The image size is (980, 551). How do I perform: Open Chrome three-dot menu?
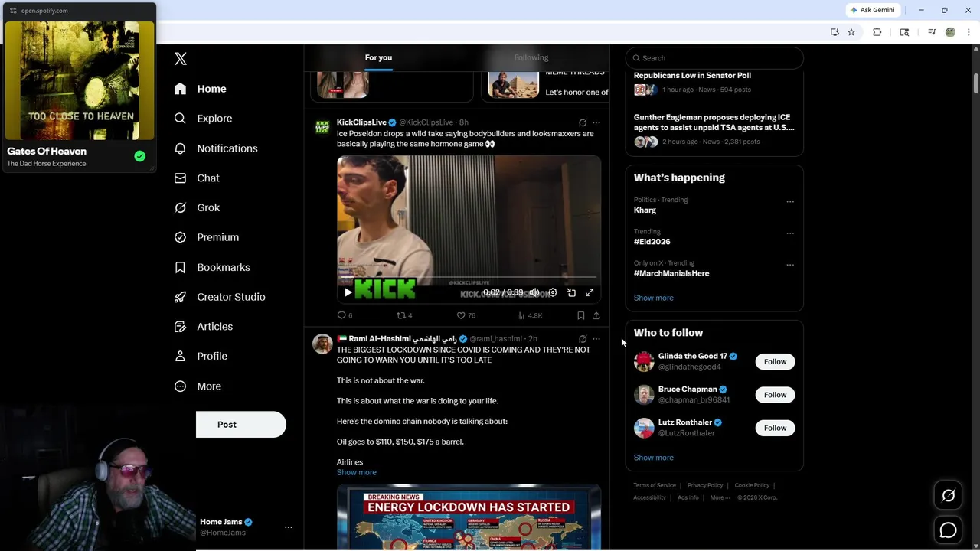[969, 32]
